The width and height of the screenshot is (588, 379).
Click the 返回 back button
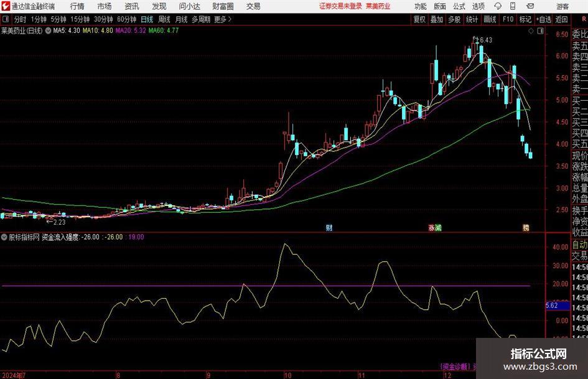[x=561, y=19]
